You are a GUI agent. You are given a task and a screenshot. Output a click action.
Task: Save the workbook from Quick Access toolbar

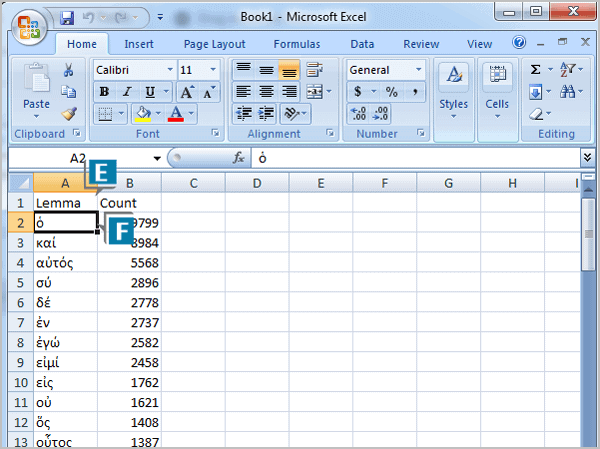67,18
